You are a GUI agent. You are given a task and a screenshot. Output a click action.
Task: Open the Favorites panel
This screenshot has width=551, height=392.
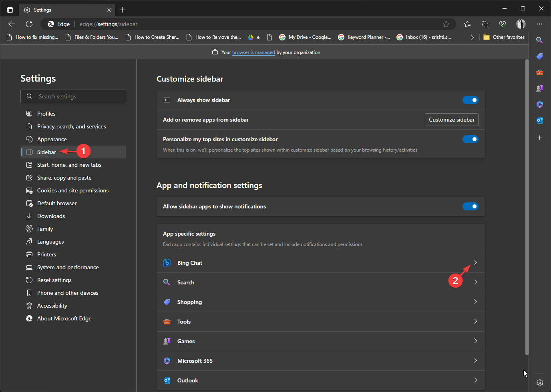[x=467, y=24]
